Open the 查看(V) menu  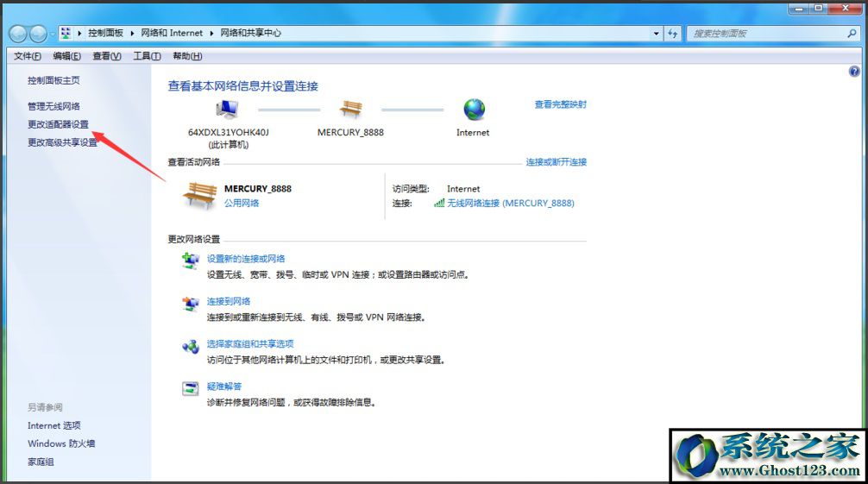click(x=107, y=56)
